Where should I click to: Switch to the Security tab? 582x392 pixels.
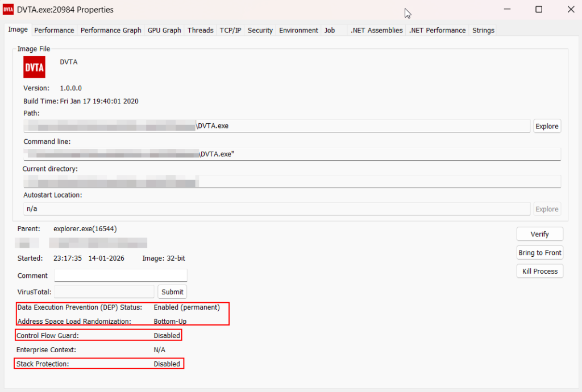[260, 30]
